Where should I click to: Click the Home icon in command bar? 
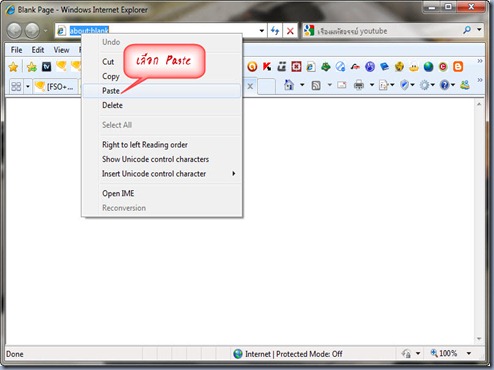[x=289, y=85]
